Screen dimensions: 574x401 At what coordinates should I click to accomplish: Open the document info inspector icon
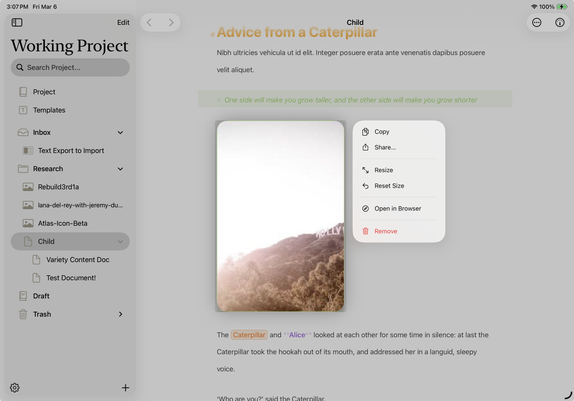pos(559,23)
